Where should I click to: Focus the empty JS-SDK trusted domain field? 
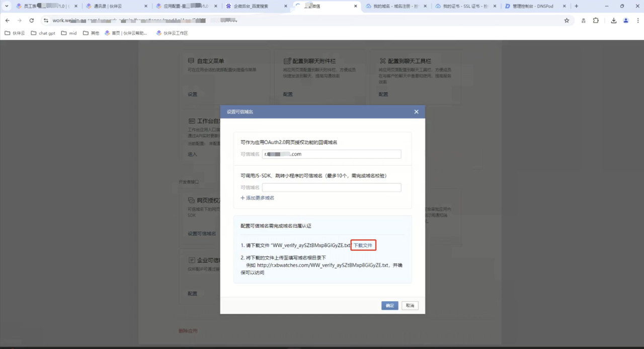point(331,187)
